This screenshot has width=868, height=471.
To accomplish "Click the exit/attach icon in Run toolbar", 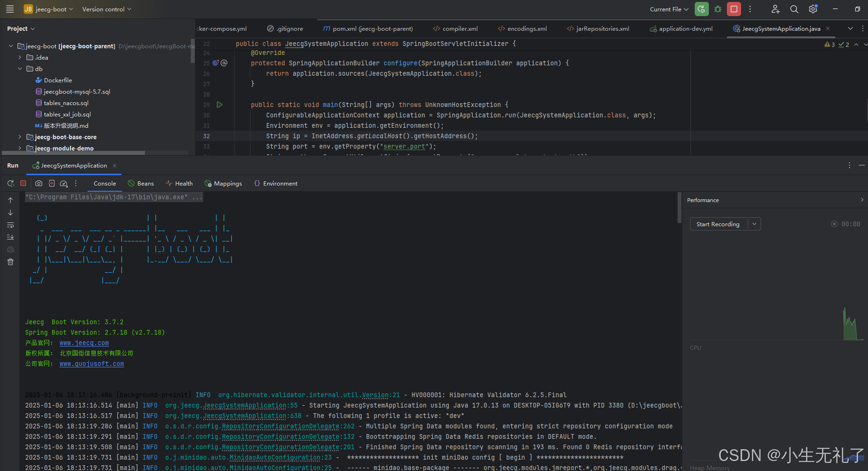I will tap(52, 183).
